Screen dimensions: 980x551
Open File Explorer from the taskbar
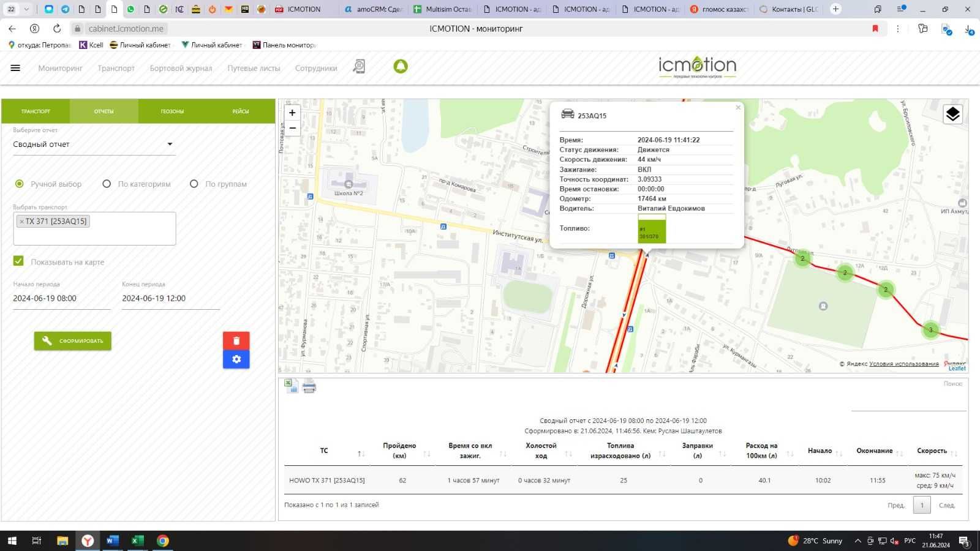point(62,541)
